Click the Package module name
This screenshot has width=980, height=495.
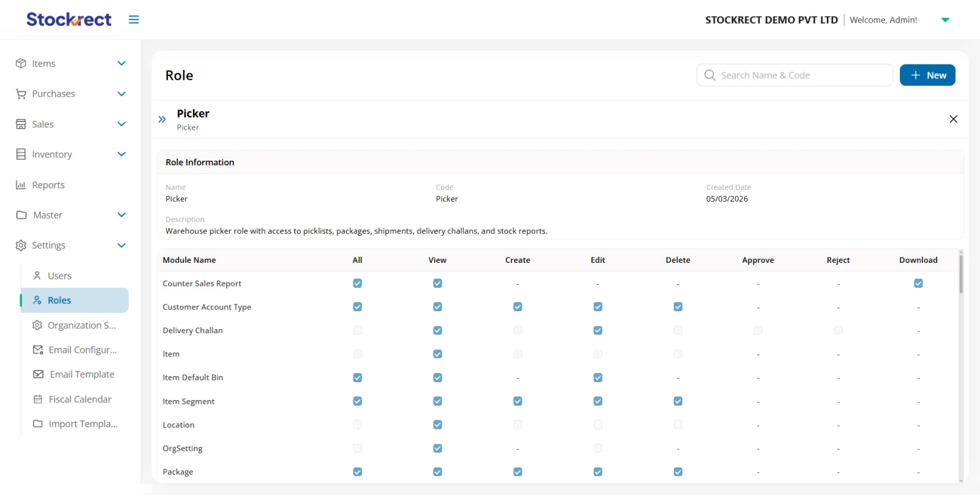click(178, 472)
